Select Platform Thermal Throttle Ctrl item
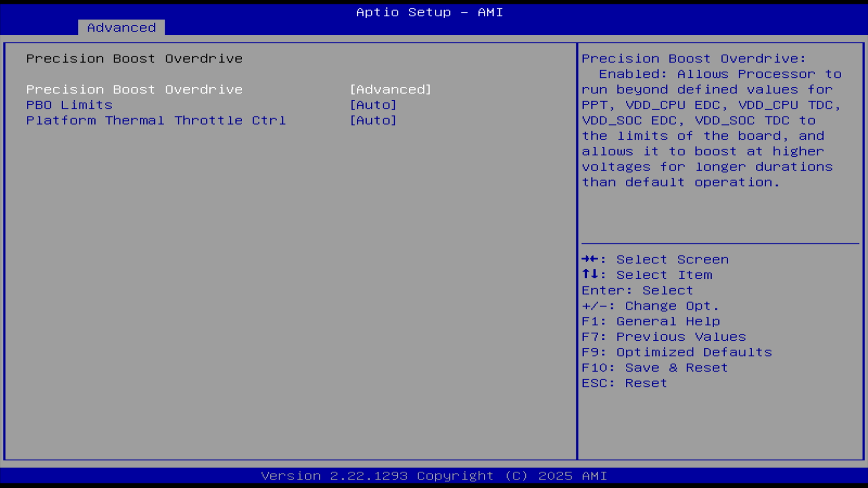This screenshot has height=488, width=868. pos(156,120)
